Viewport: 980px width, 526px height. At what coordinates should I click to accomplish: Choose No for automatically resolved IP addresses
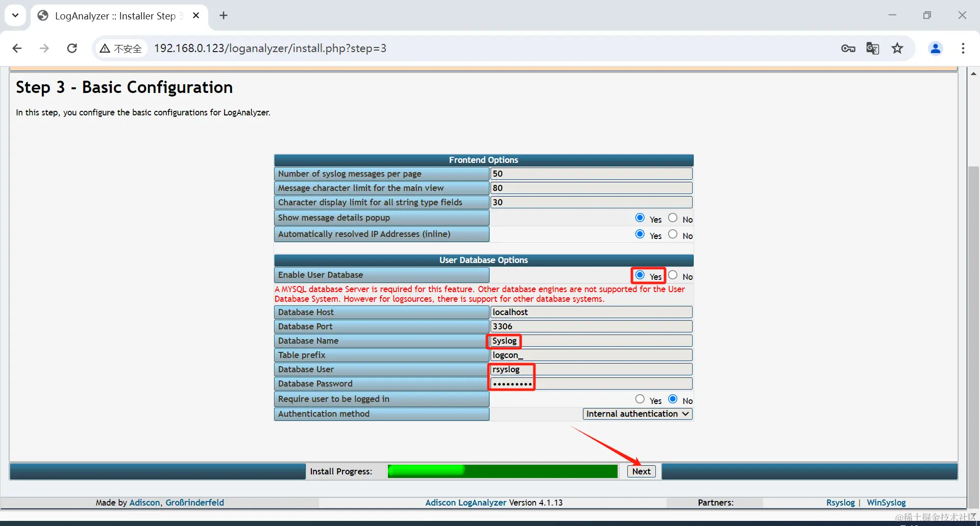tap(673, 234)
